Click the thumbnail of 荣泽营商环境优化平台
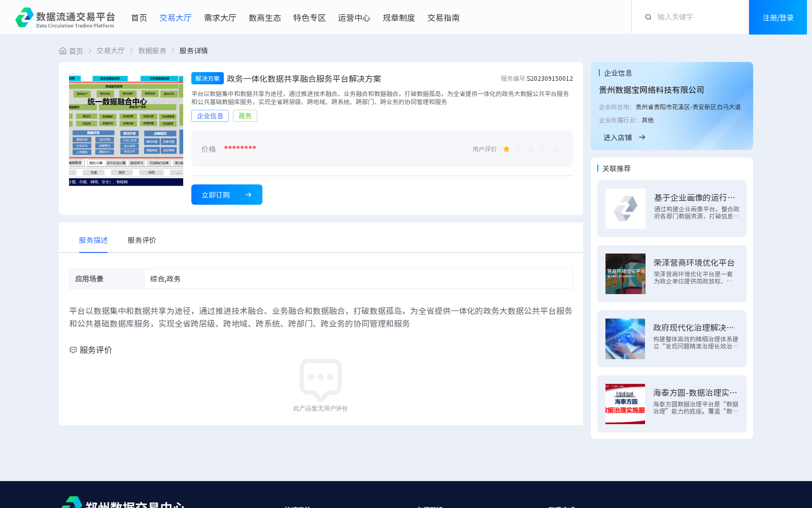The image size is (812, 508). tap(625, 274)
